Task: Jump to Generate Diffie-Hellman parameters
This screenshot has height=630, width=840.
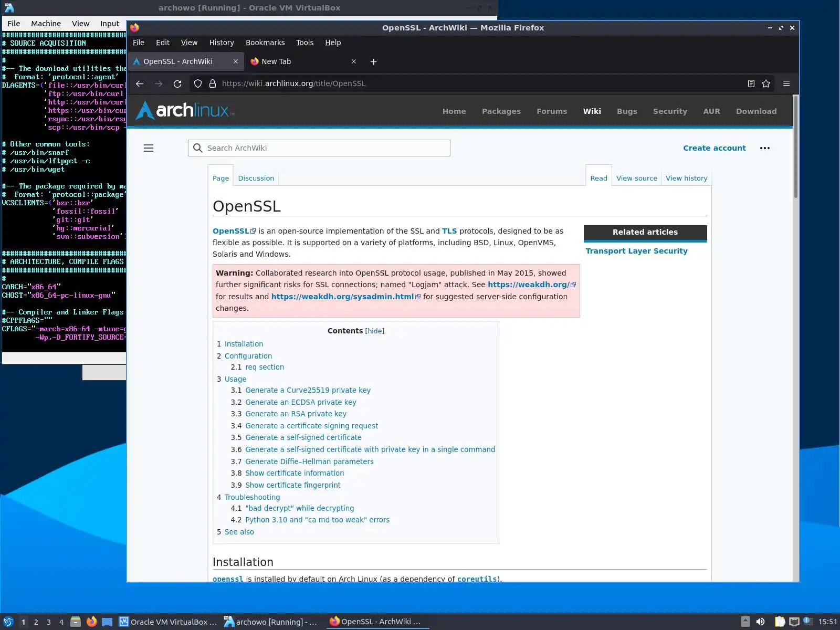Action: (x=309, y=461)
